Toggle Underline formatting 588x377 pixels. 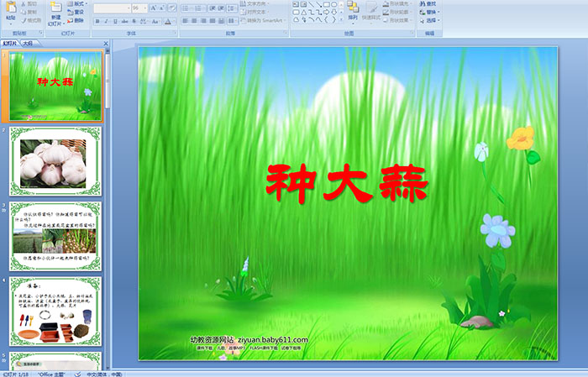coord(115,21)
